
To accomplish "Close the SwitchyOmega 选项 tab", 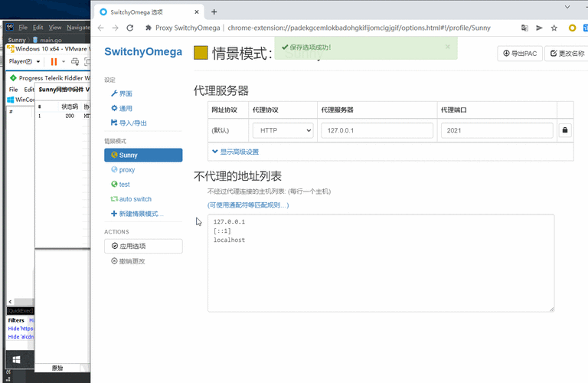I will (197, 12).
